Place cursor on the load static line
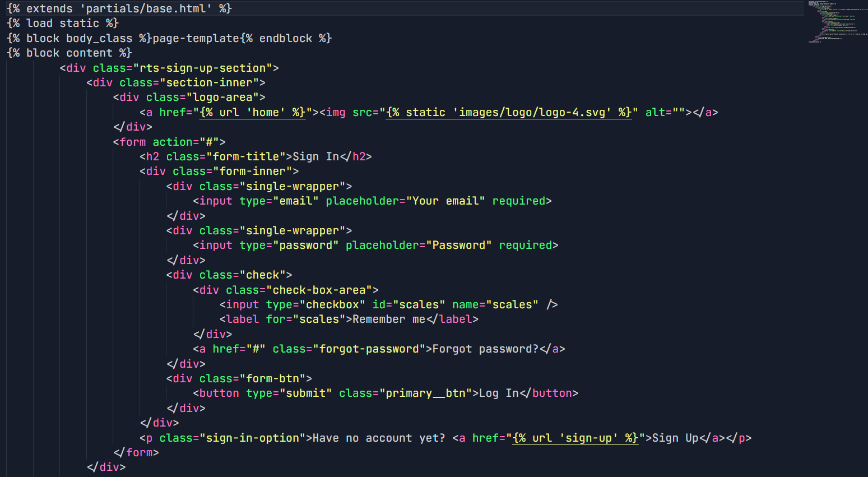868x477 pixels. (63, 23)
